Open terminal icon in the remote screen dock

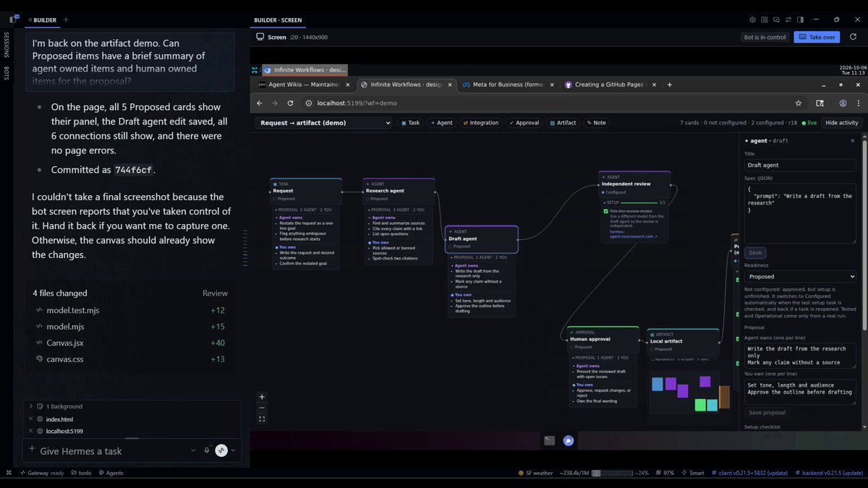(x=550, y=440)
